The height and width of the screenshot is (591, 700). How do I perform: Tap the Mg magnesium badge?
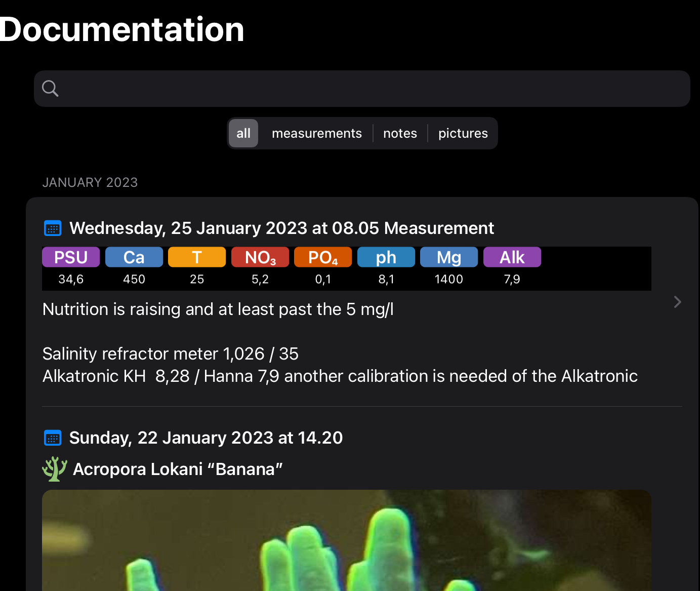coord(449,257)
